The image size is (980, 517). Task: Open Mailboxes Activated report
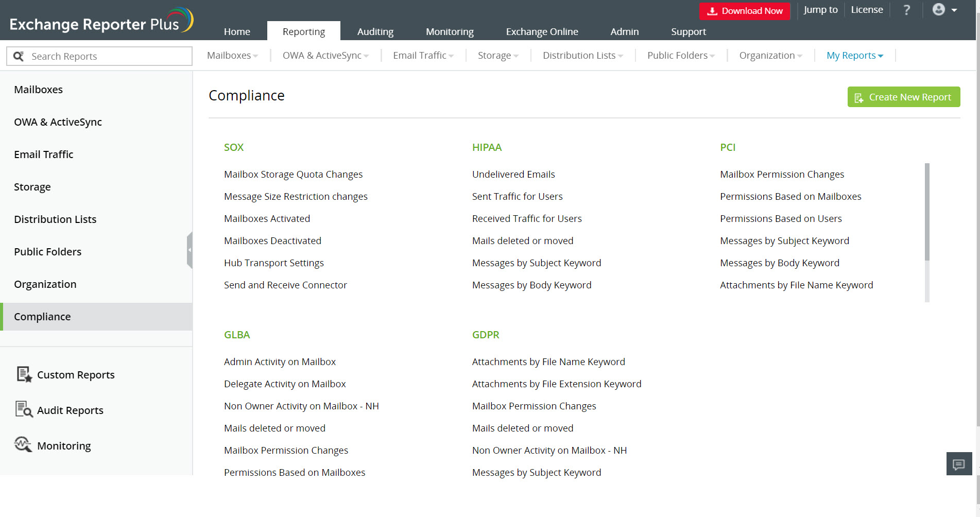267,218
